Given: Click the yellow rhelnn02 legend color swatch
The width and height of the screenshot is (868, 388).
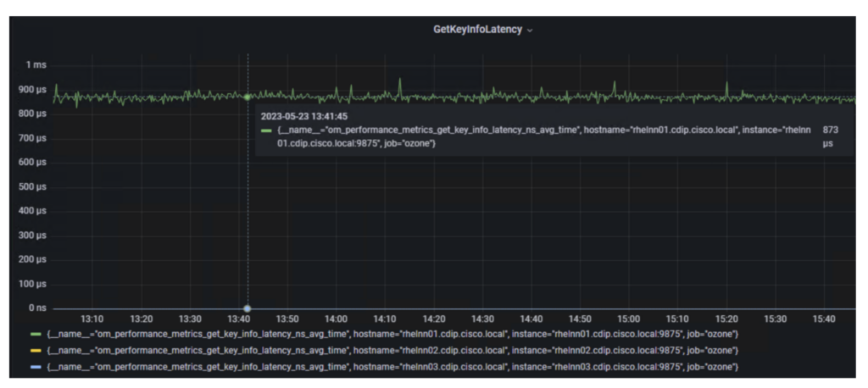Looking at the screenshot, I should (36, 350).
